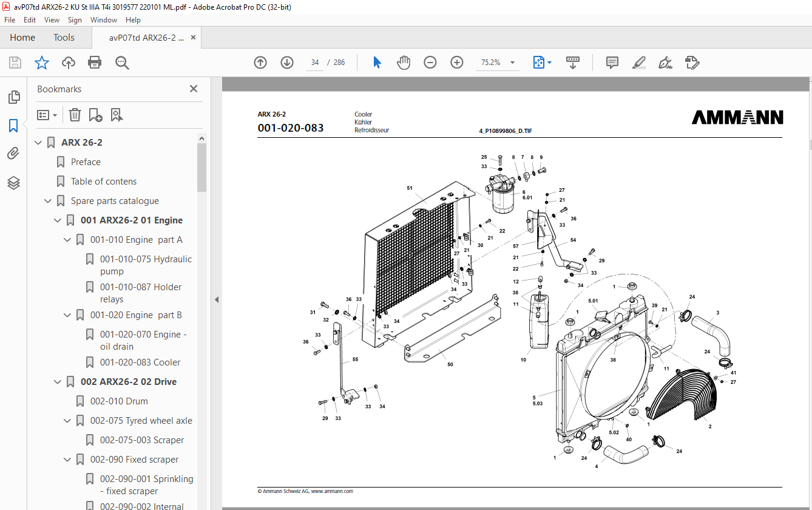Open the fit page options icon
Image resolution: width=812 pixels, height=510 pixels.
point(542,63)
